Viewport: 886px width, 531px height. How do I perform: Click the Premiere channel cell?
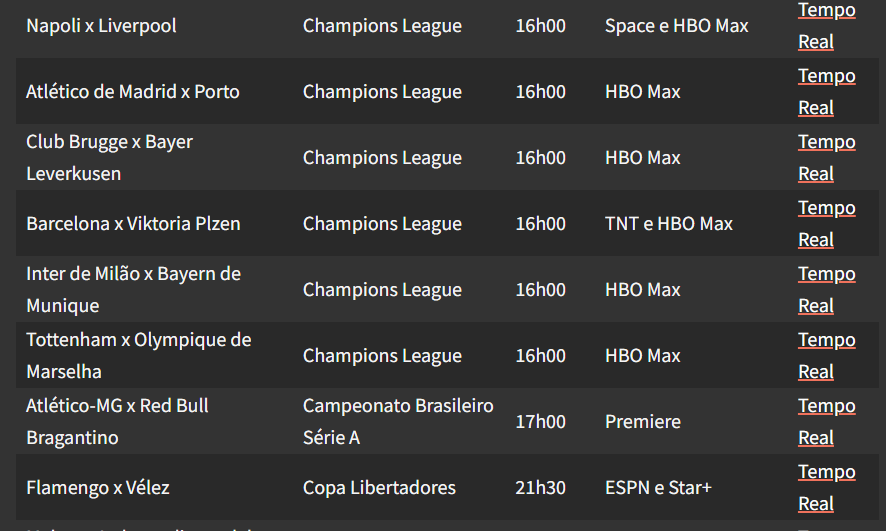click(x=642, y=422)
